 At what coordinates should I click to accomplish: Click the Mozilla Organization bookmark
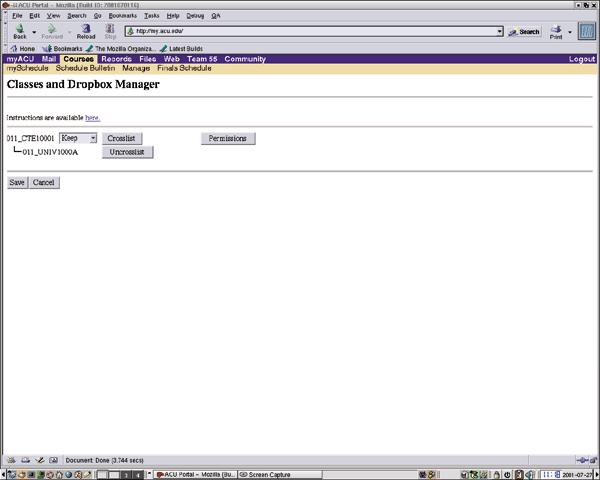click(x=120, y=48)
